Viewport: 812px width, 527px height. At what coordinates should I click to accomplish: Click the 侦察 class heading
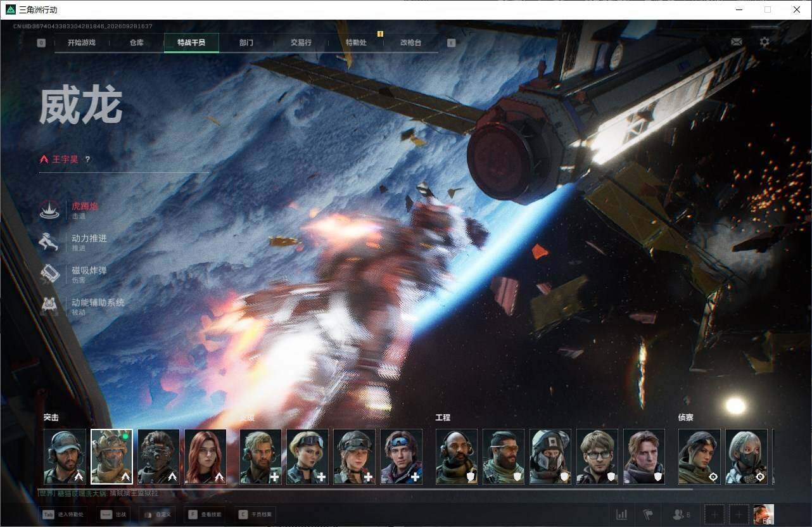(x=686, y=418)
